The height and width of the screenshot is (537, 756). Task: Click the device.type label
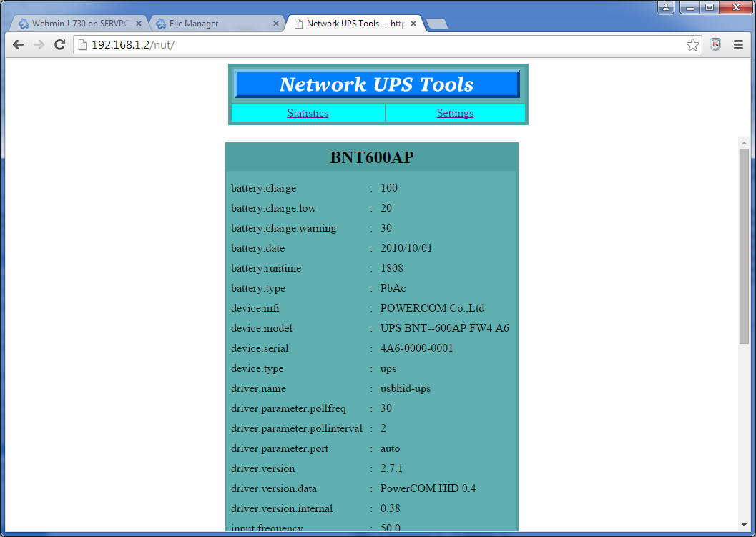point(257,369)
